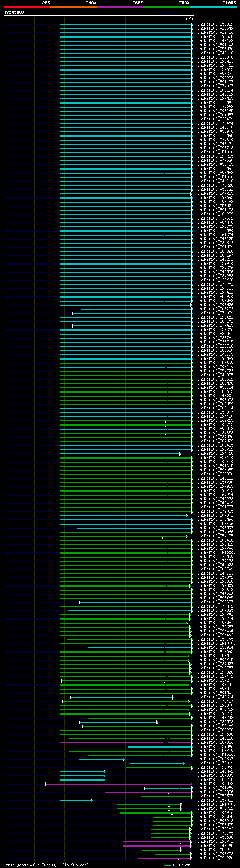The image size is (240, 868).
Task: Select hit label UniRef100_Q6V914
Action: click(215, 495)
